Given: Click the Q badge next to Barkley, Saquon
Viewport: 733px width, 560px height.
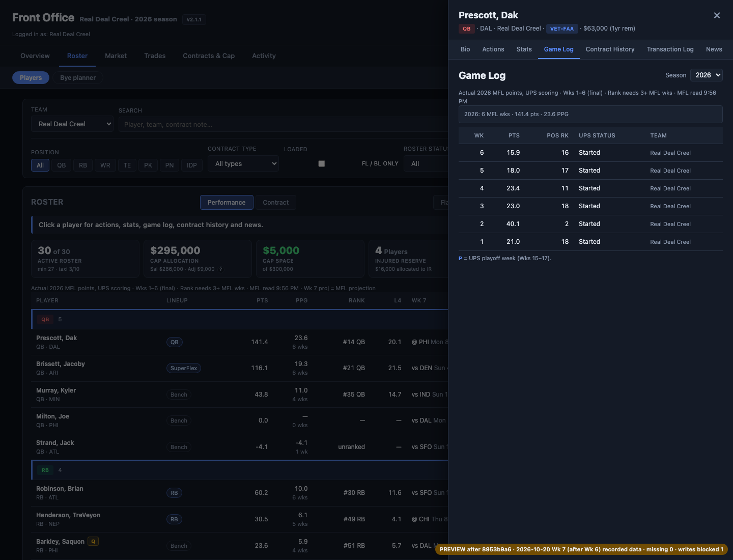Looking at the screenshot, I should point(93,541).
